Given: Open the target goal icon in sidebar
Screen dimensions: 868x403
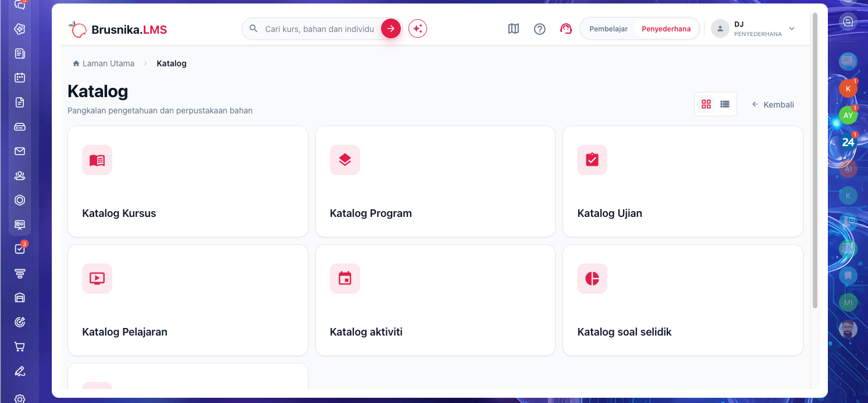Looking at the screenshot, I should (x=20, y=322).
